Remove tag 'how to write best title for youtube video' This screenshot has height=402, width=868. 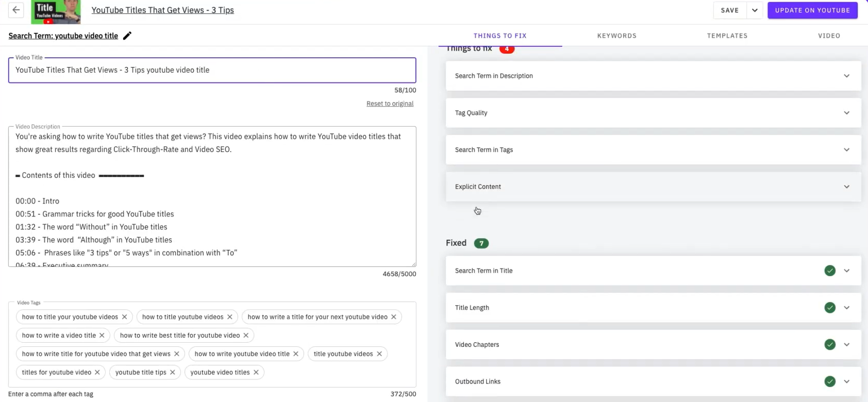pos(246,336)
